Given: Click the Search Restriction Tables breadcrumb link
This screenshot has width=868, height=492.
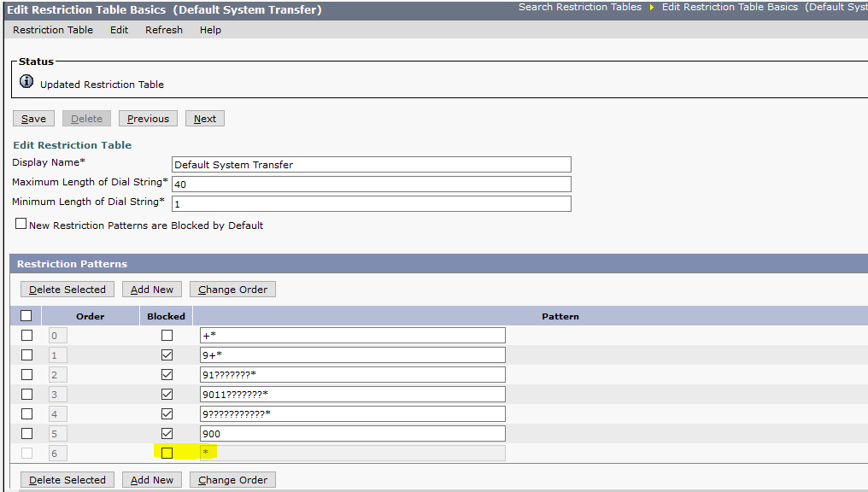Looking at the screenshot, I should tap(579, 7).
